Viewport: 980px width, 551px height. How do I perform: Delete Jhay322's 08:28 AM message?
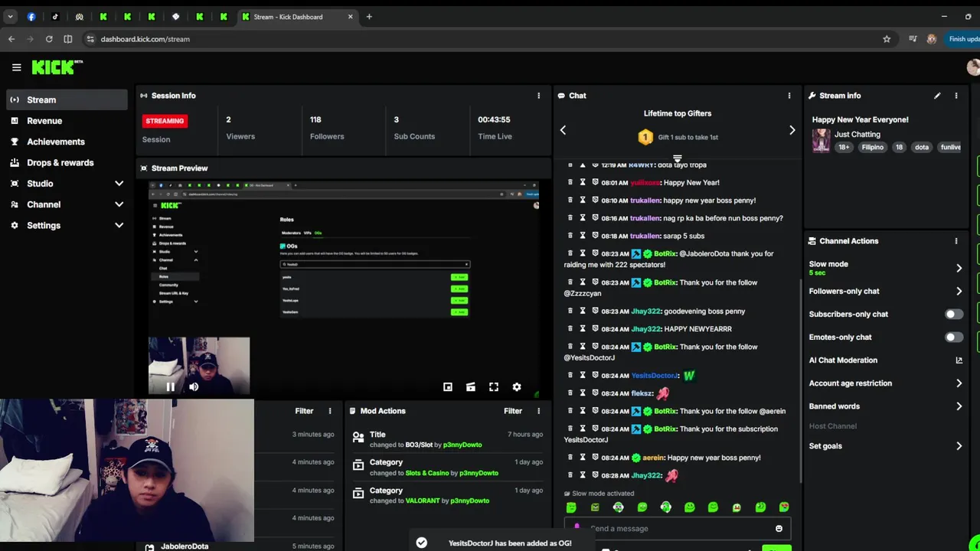[x=570, y=475]
